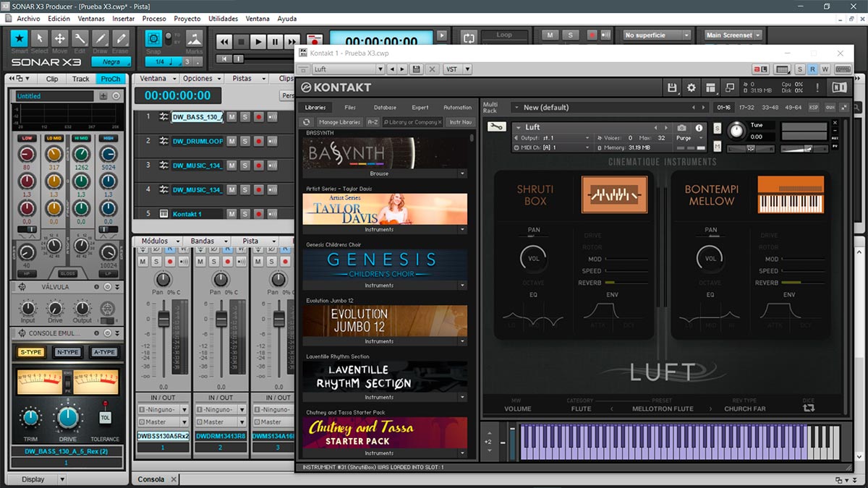Click the A-Z sort button
Image resolution: width=868 pixels, height=488 pixels.
[x=373, y=122]
